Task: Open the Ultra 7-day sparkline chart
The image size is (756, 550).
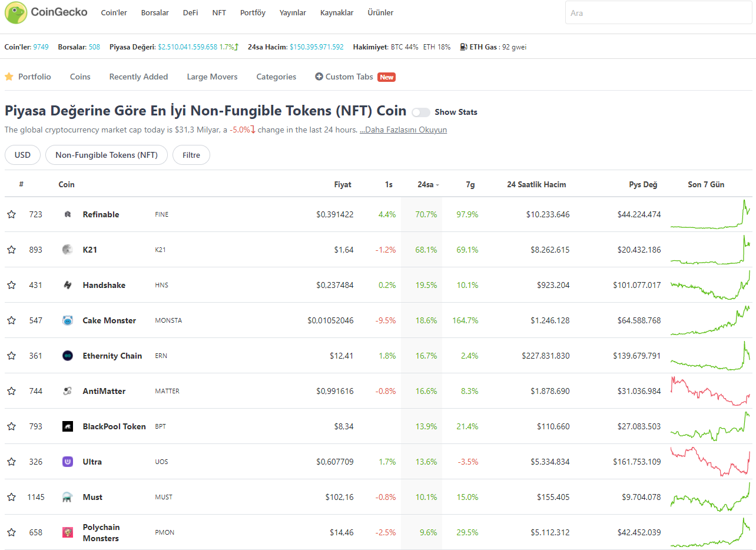Action: (x=710, y=462)
